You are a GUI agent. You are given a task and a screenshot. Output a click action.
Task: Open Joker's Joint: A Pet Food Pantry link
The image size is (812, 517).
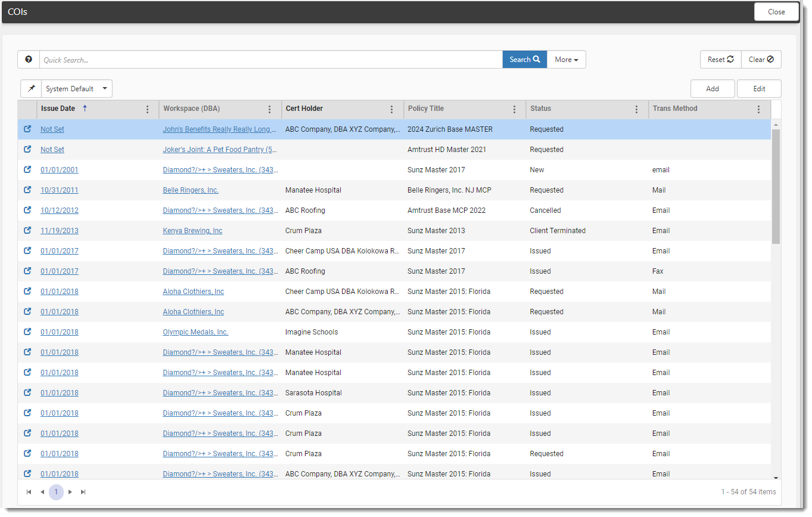point(220,149)
